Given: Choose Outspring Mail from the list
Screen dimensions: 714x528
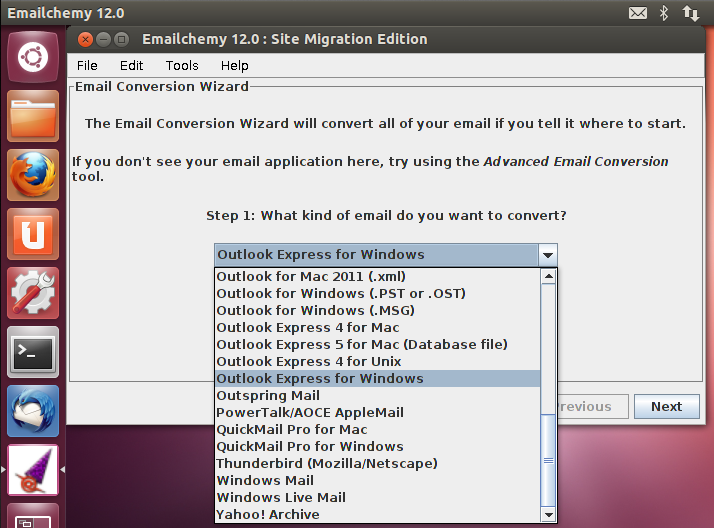Looking at the screenshot, I should 377,396.
